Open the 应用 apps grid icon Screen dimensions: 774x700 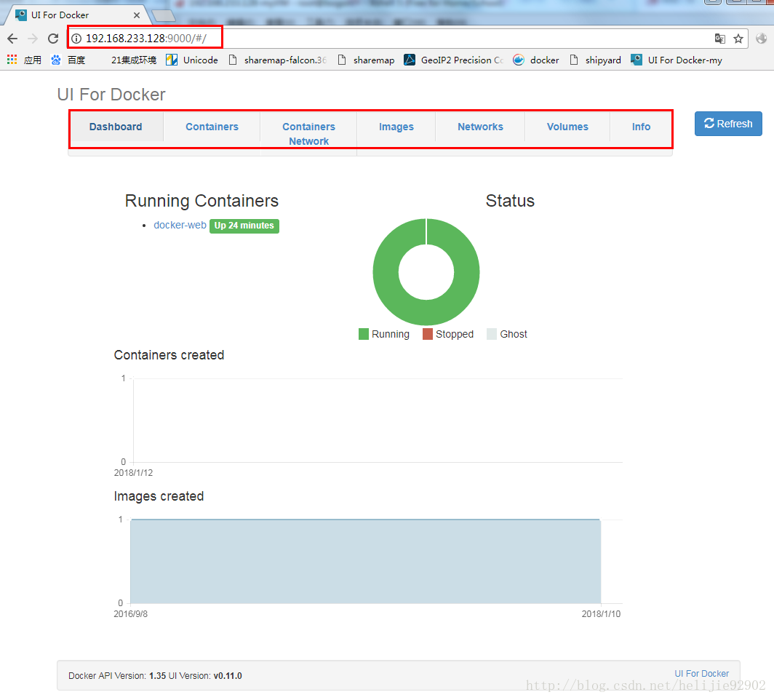(12, 60)
